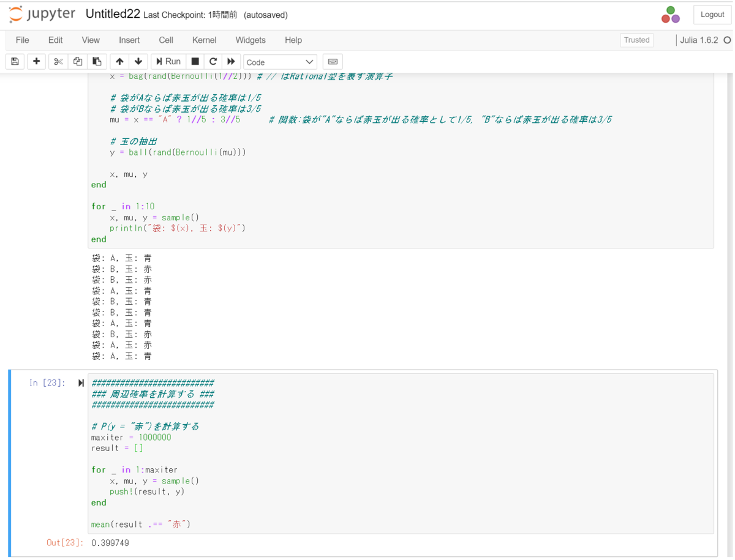Rename notebook title Untitled22

point(113,14)
